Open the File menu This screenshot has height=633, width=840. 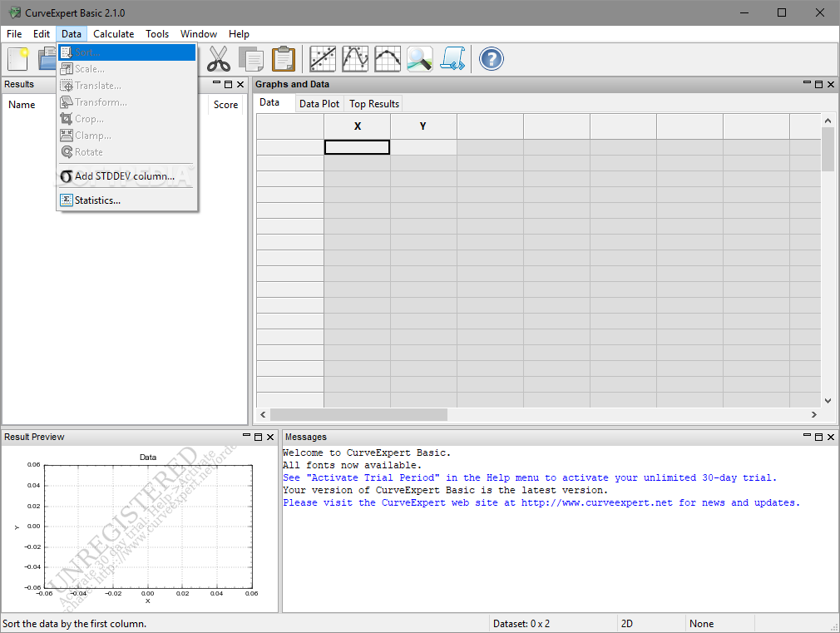pos(14,34)
